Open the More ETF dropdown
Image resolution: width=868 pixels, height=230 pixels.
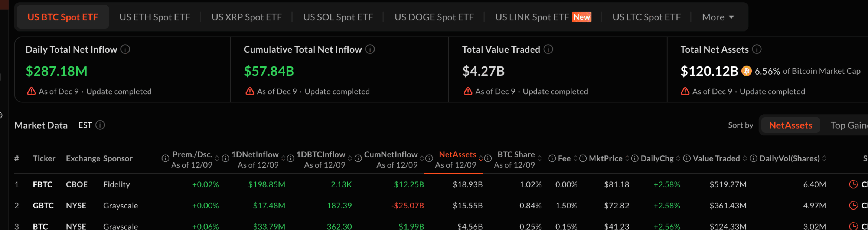tap(718, 17)
